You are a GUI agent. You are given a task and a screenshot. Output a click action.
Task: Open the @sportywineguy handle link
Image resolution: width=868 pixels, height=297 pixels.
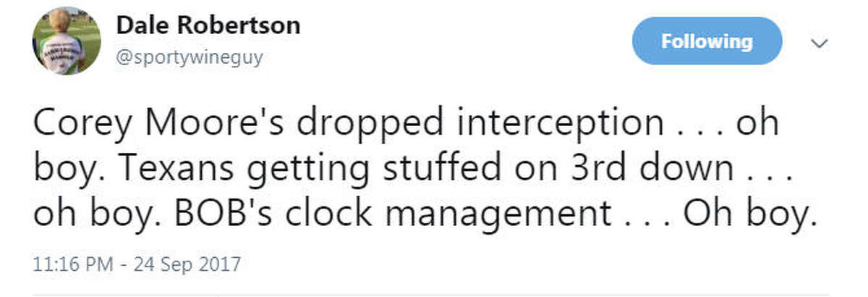click(x=190, y=57)
